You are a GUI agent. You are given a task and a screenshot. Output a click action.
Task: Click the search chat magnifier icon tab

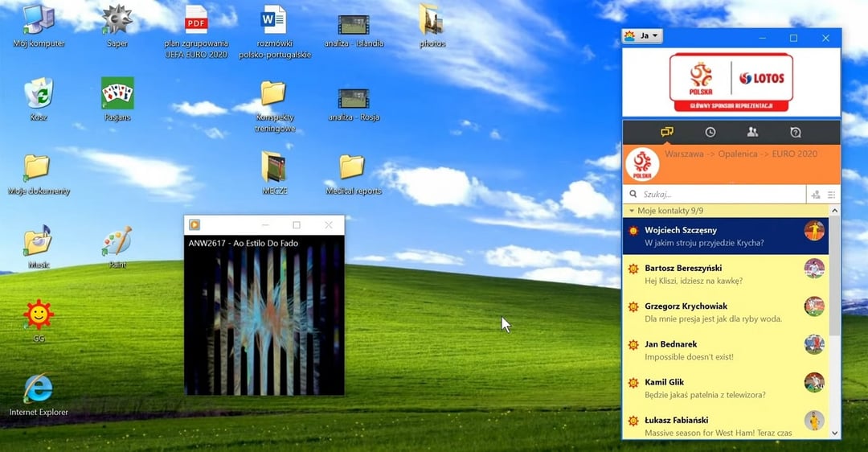tap(795, 132)
